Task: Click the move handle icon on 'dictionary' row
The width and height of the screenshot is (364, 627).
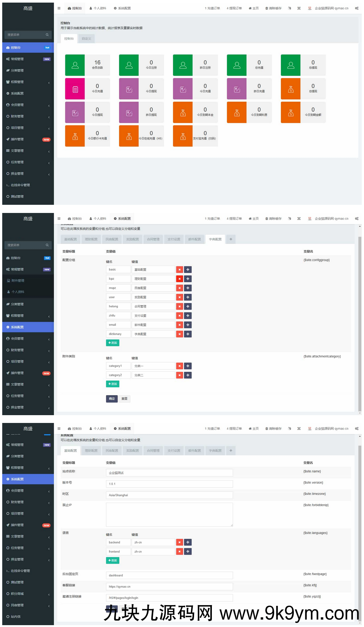Action: 188,334
